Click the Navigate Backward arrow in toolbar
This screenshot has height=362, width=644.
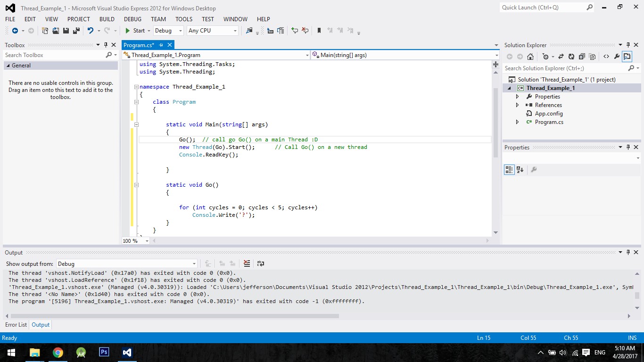click(15, 31)
